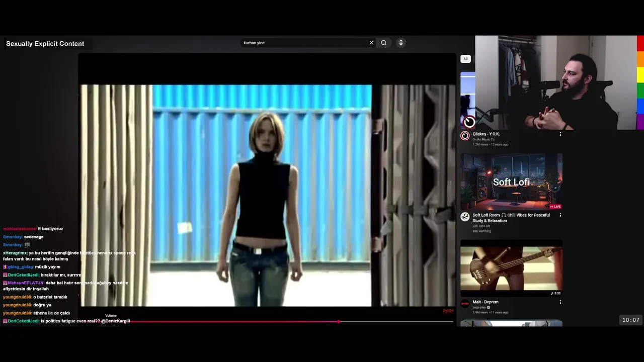The height and width of the screenshot is (362, 644).
Task: Click the '886 watching' text
Action: point(481,231)
